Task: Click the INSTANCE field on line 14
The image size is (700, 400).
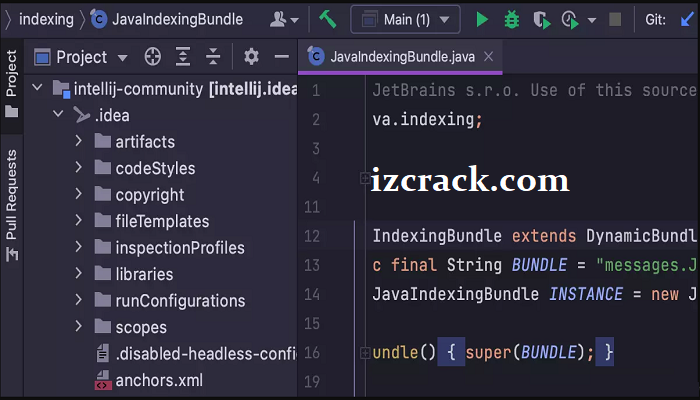Action: click(x=586, y=294)
